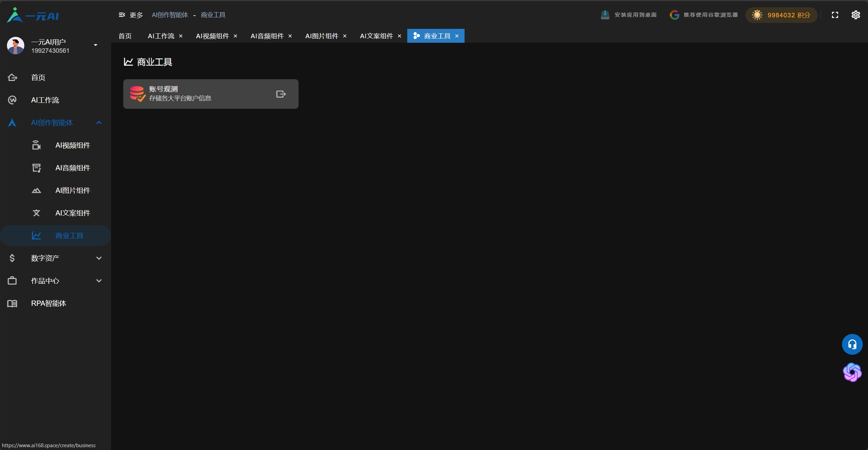Screen dimensions: 868x450
Task: Toggle fullscreen mode icon
Action: pyautogui.click(x=835, y=15)
